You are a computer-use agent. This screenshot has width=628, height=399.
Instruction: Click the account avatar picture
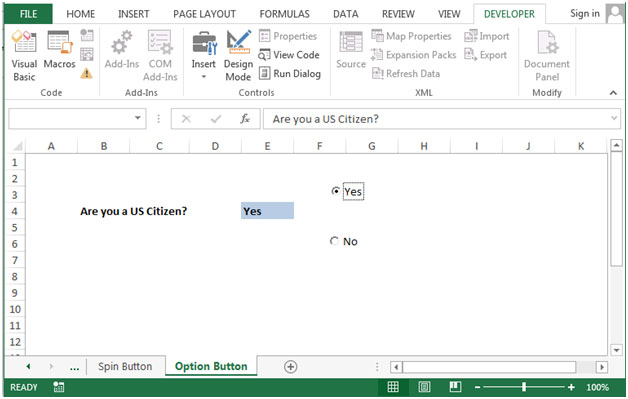(x=615, y=13)
